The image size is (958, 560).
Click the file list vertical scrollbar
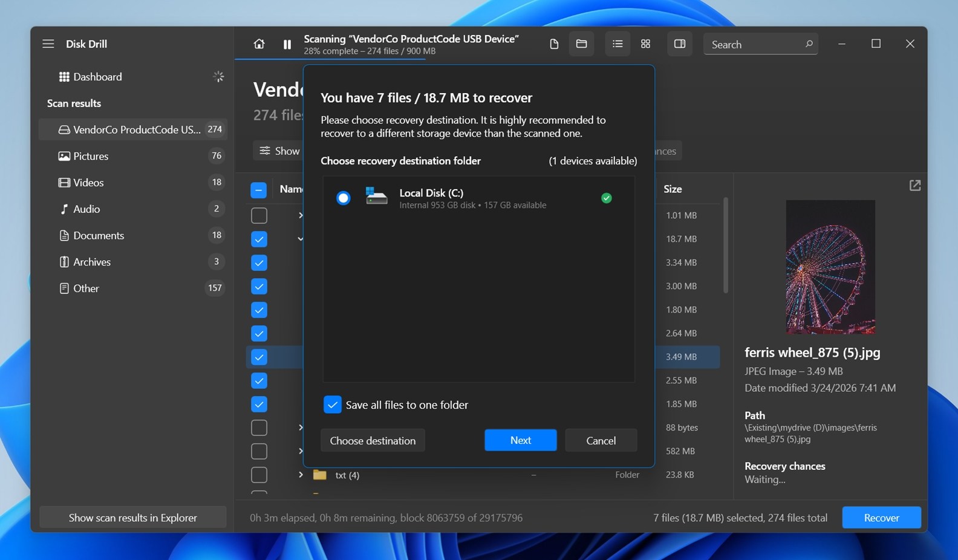[x=725, y=245]
